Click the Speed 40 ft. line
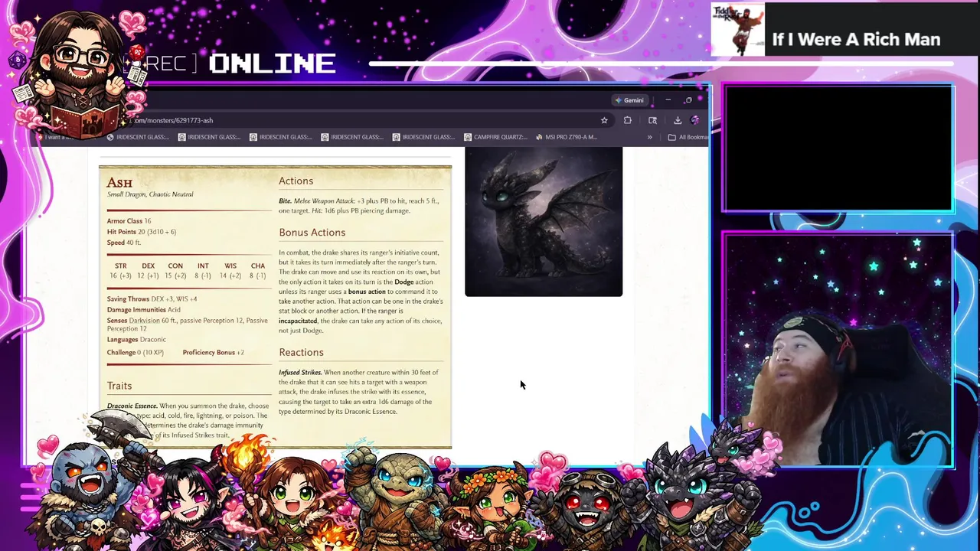This screenshot has width=980, height=551. pyautogui.click(x=124, y=243)
